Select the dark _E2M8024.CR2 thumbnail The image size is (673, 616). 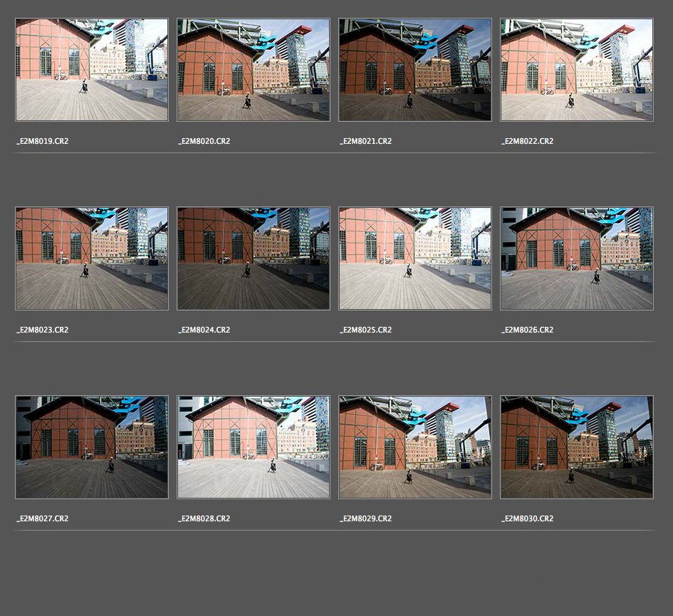coord(254,259)
